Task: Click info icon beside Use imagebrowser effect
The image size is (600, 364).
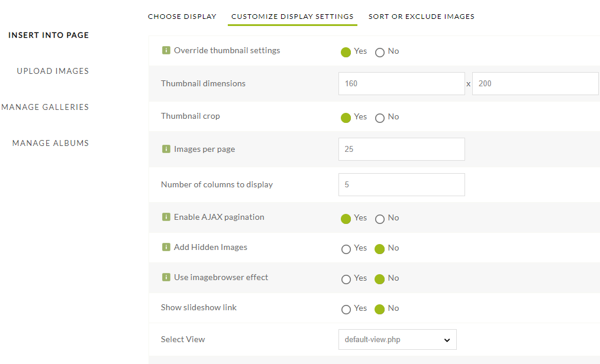Action: 166,277
